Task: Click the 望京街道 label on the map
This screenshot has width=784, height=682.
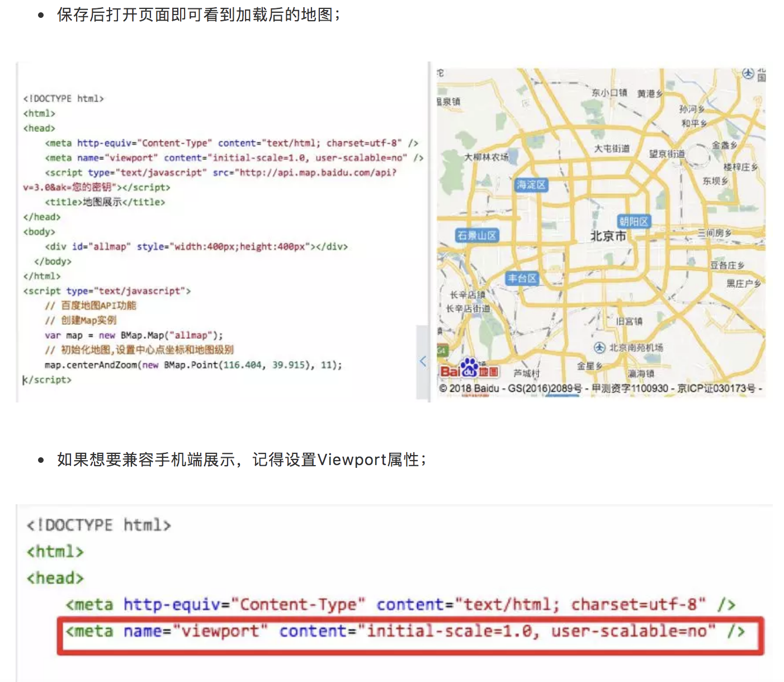Action: coord(667,154)
